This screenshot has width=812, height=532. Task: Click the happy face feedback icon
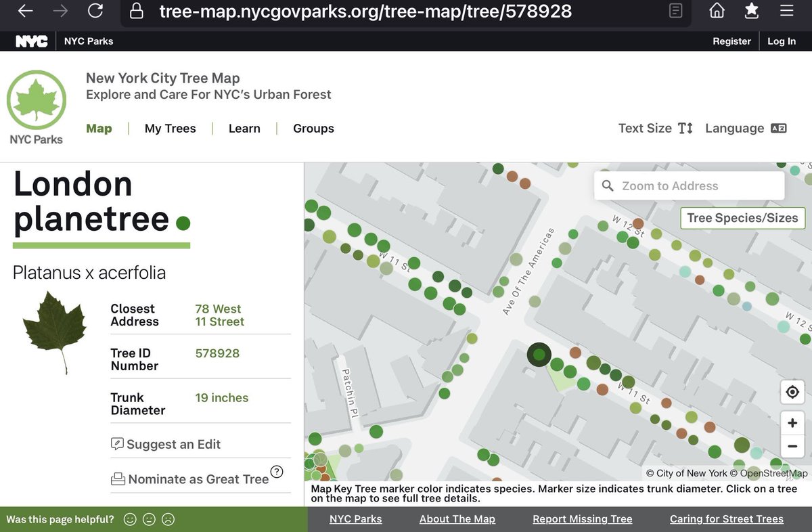tap(130, 520)
